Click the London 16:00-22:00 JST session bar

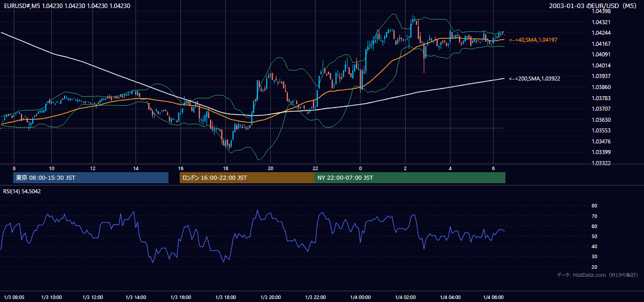(x=247, y=178)
